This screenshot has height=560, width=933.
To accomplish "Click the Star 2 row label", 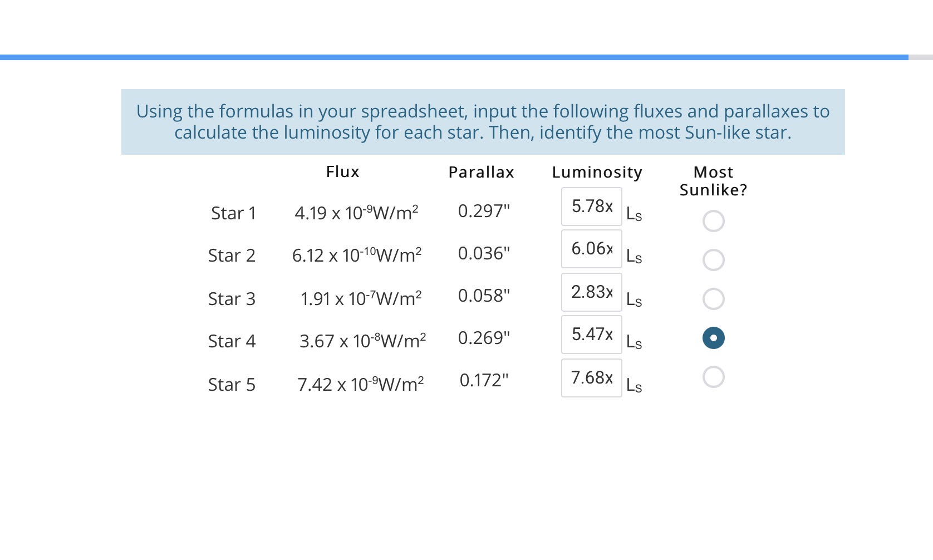I will 232,256.
